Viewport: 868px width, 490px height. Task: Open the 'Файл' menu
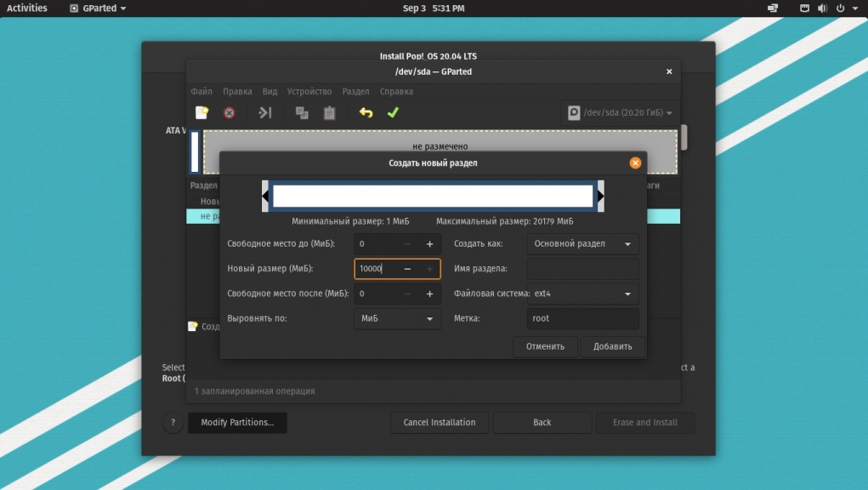201,91
